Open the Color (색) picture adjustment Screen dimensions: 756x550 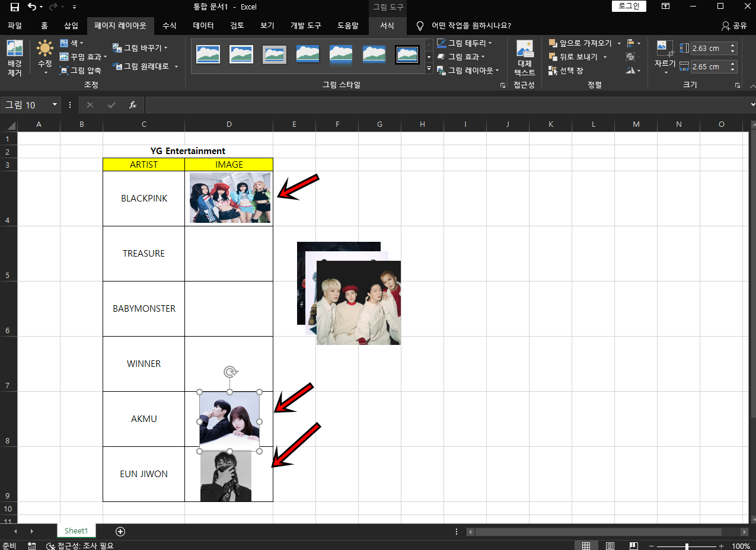[72, 43]
